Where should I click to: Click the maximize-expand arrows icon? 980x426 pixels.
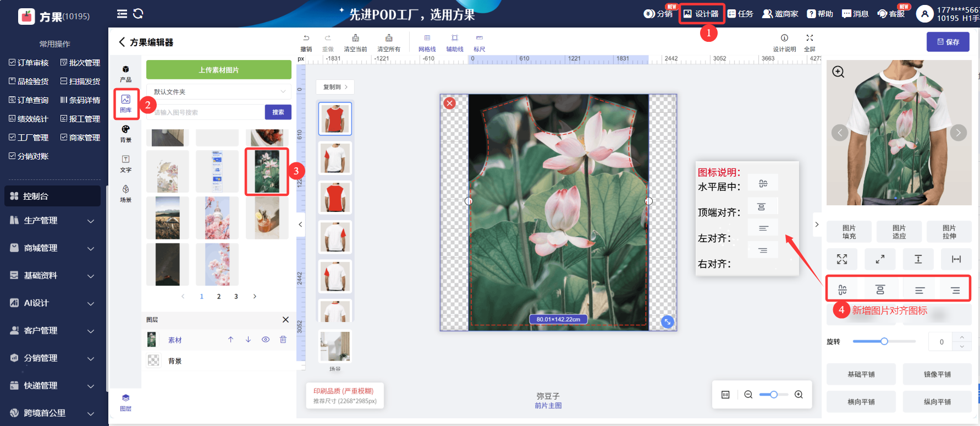842,259
